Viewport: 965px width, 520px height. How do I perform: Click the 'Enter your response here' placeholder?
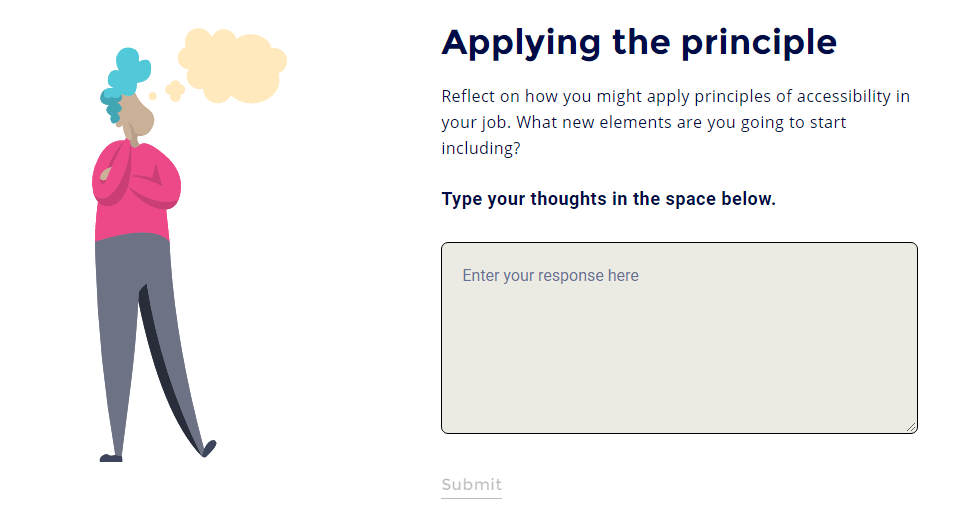tap(550, 276)
